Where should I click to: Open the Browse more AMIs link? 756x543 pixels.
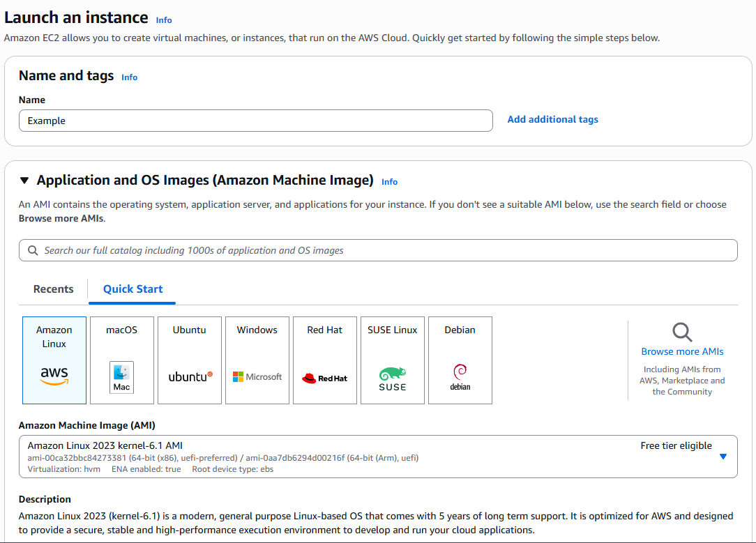pos(682,352)
